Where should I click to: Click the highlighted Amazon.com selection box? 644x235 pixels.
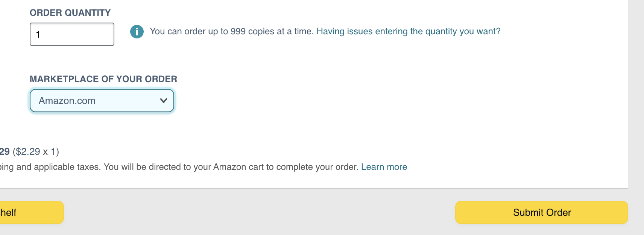tap(102, 101)
